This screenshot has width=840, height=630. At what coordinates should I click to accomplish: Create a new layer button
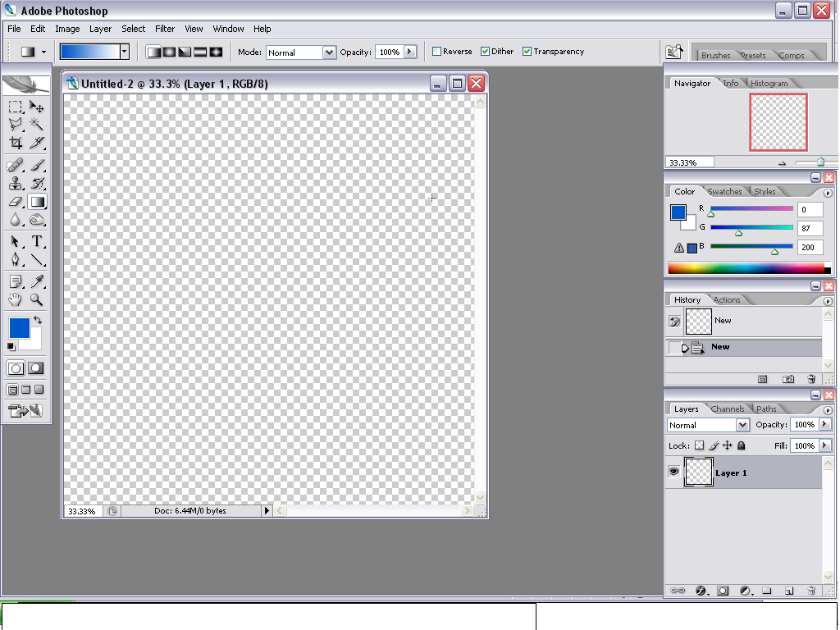click(x=789, y=591)
